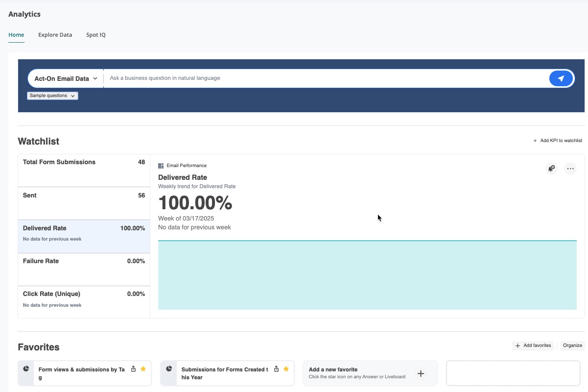Click the 100.00% large metric value
The width and height of the screenshot is (588, 392).
(195, 203)
